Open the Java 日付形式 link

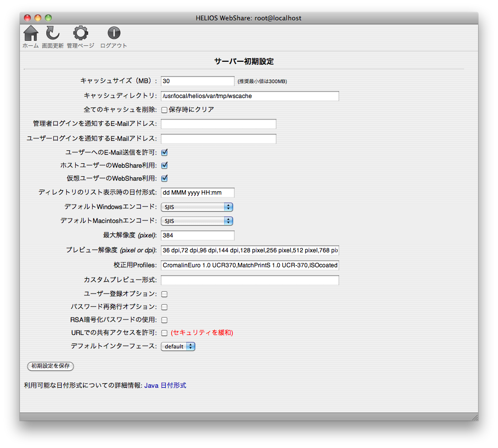[x=165, y=385]
